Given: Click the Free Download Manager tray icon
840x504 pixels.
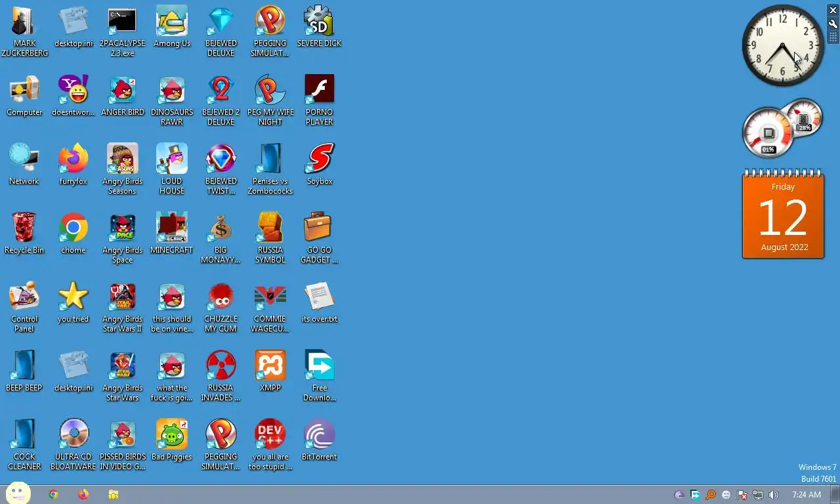Looking at the screenshot, I should 695,495.
